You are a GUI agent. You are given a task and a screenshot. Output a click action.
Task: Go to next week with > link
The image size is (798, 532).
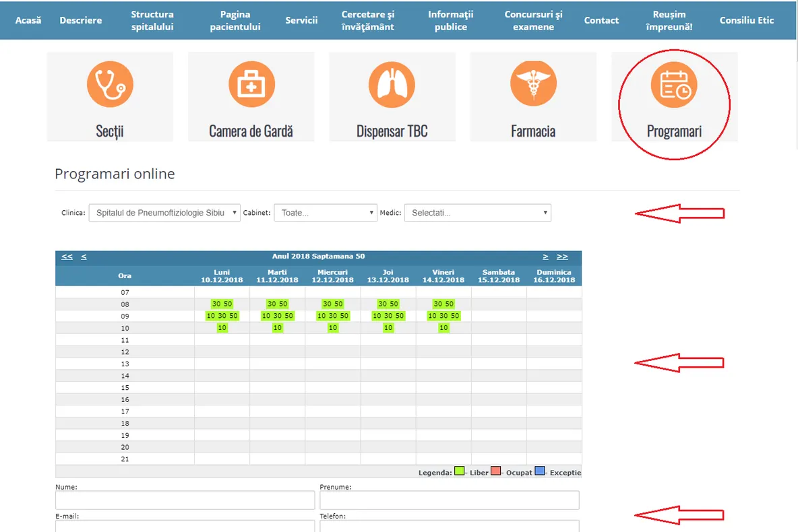[545, 257]
